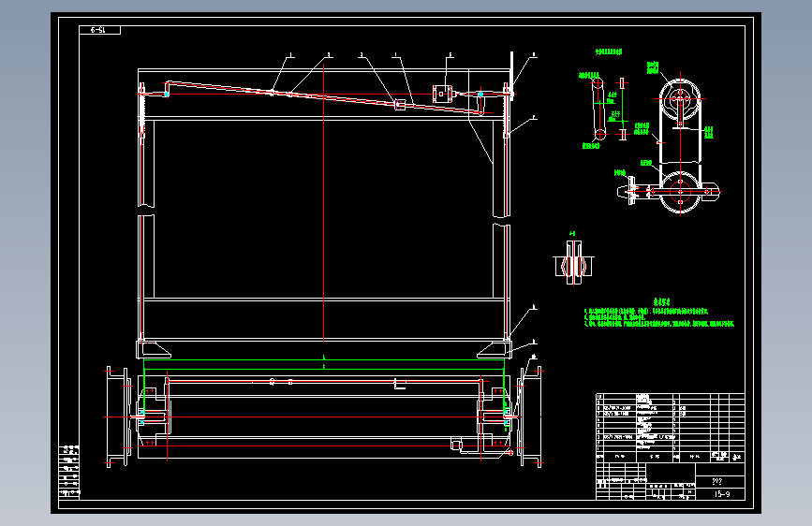
Task: Click the mirrored 15-9 label box at top-left
Action: tap(99, 30)
